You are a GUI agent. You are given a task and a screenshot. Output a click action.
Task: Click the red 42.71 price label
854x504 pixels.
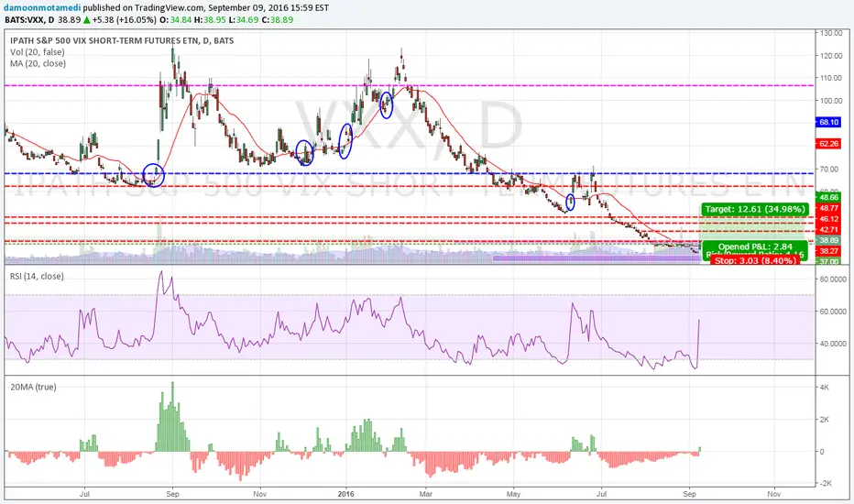pos(828,229)
